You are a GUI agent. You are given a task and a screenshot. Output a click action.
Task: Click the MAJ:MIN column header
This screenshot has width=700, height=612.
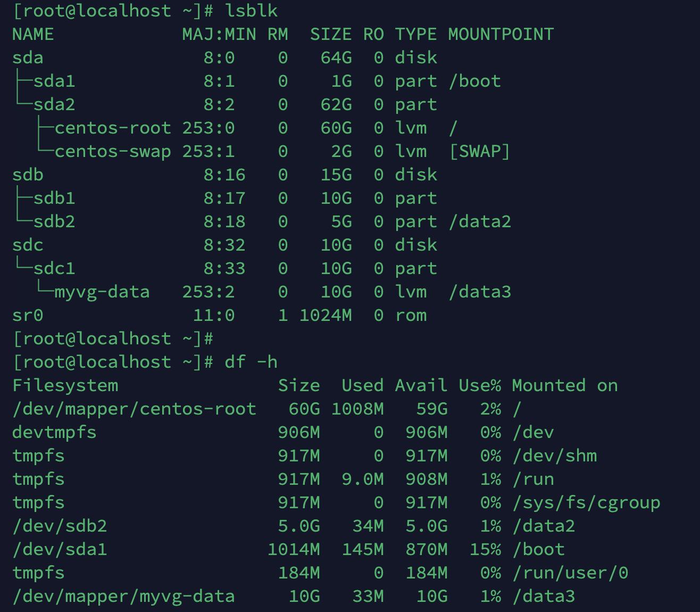(219, 35)
